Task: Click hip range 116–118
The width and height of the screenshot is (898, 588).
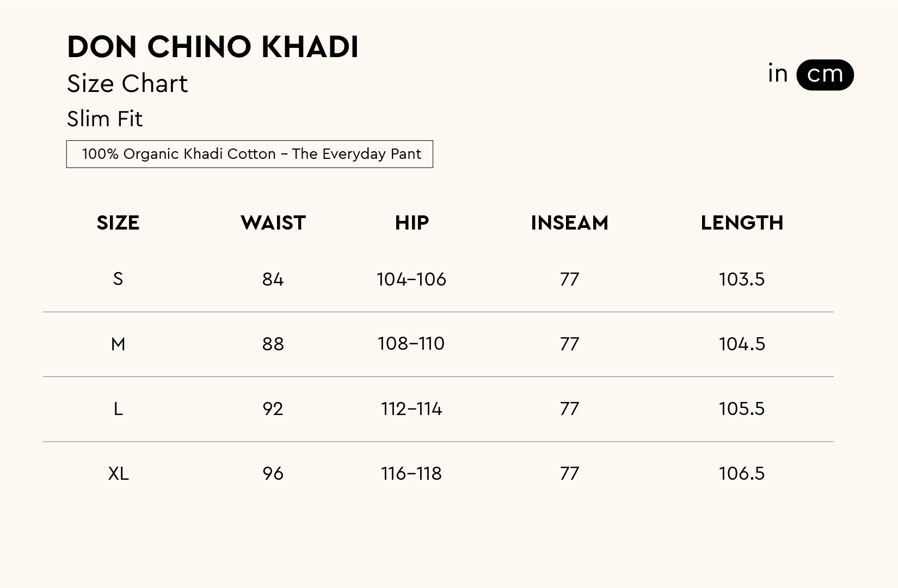Action: tap(411, 473)
